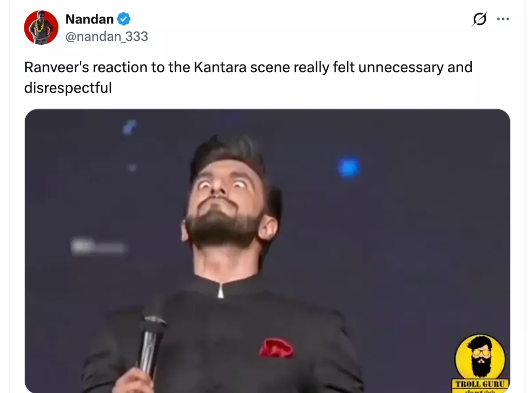Open Nandan's profile picture avatar
Image resolution: width=532 pixels, height=393 pixels.
41,27
